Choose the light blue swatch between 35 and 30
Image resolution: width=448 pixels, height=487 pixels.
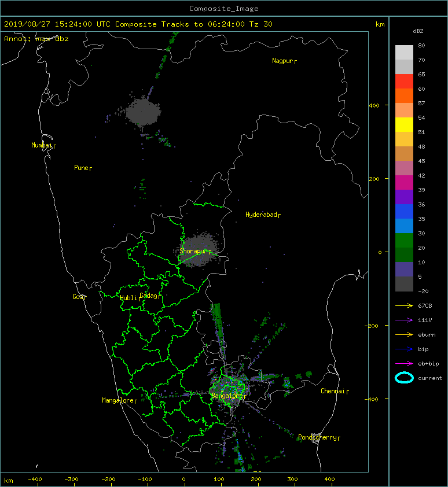pos(404,226)
